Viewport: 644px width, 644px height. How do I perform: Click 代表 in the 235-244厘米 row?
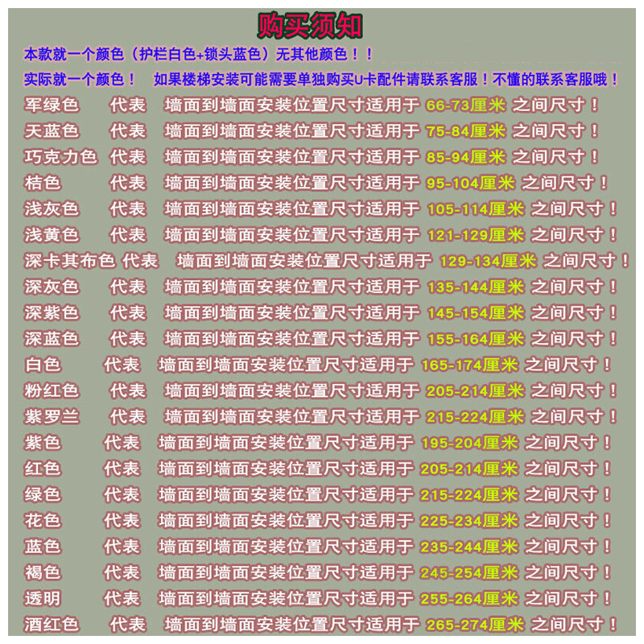122,547
